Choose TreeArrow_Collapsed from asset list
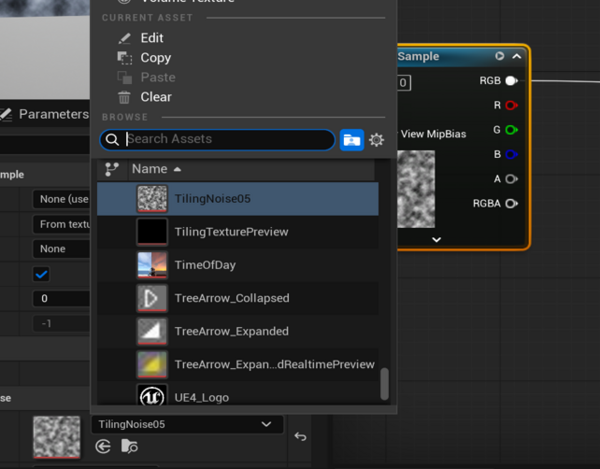 pyautogui.click(x=238, y=298)
